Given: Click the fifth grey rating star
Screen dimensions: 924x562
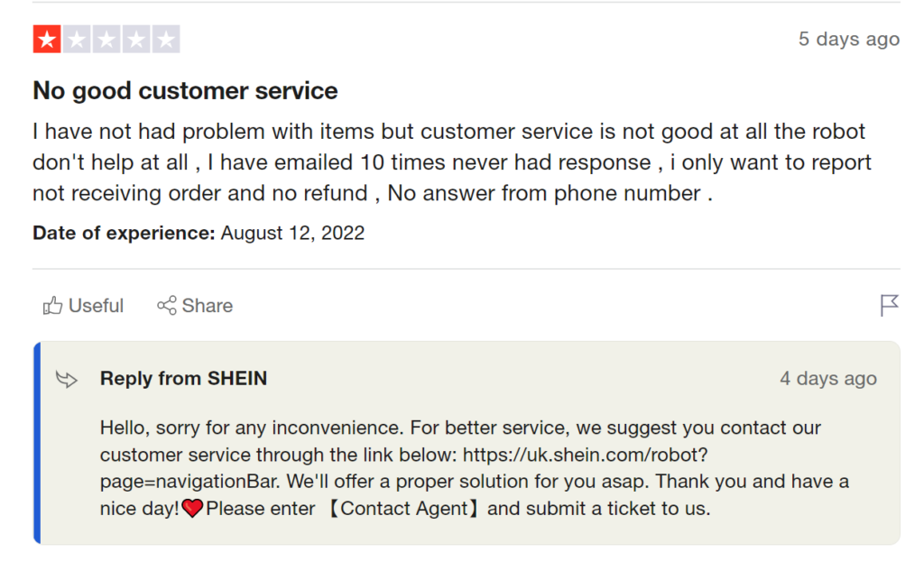Looking at the screenshot, I should [166, 40].
